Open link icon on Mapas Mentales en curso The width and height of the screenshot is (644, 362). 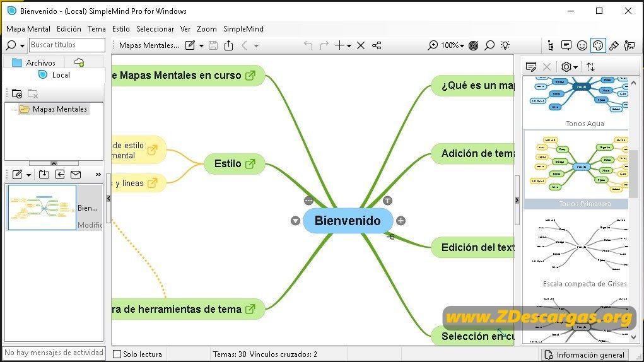tap(250, 76)
